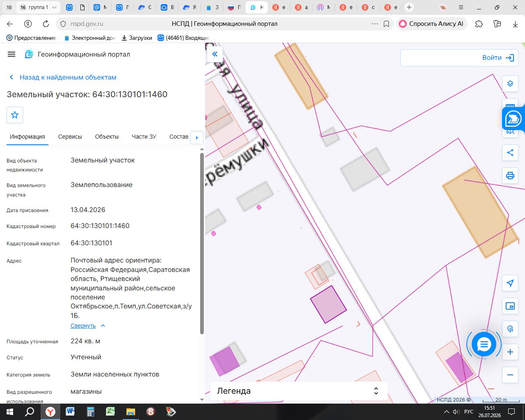
Task: Click the large orange building at the map's right
Action: (480, 212)
